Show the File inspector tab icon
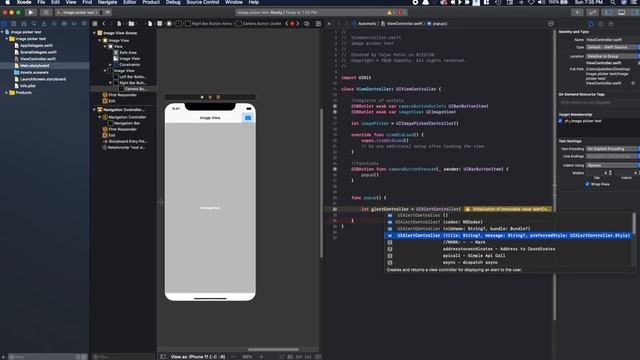Screen dimensions: 640x360 (591, 24)
